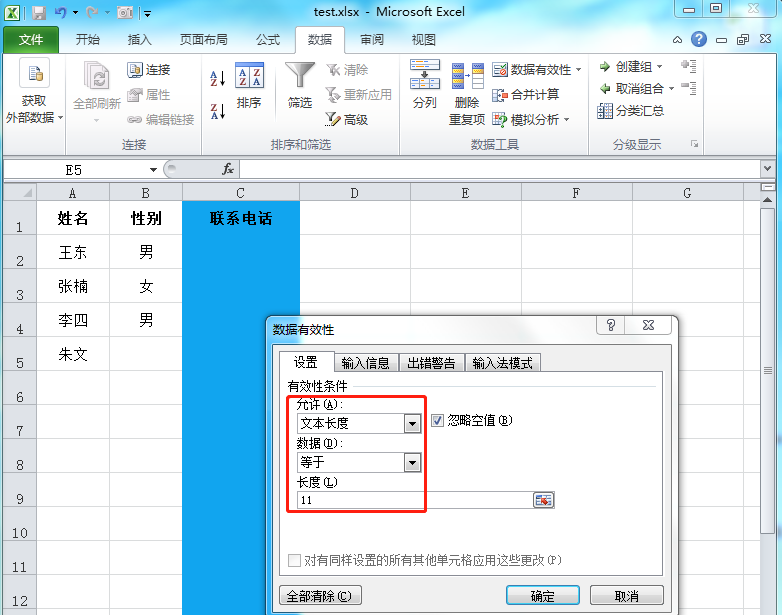The height and width of the screenshot is (615, 782).
Task: Click the dialog help question mark button
Action: point(610,325)
